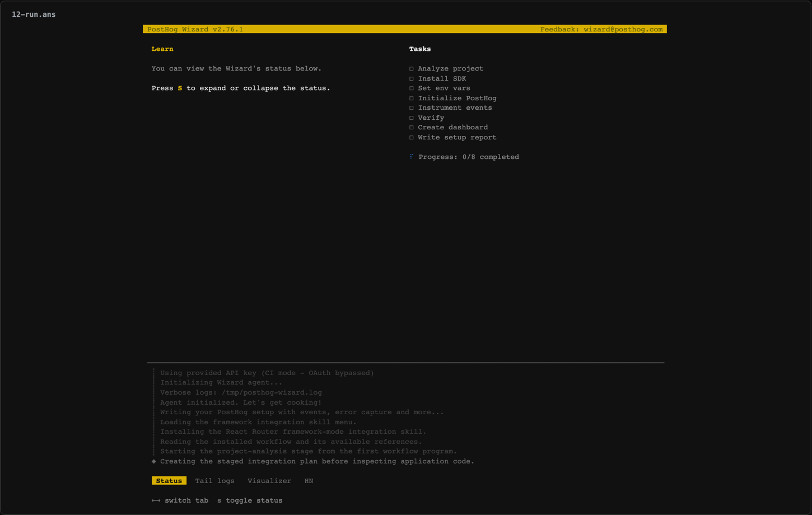This screenshot has width=812, height=515.
Task: Check the Verify task box
Action: 412,118
